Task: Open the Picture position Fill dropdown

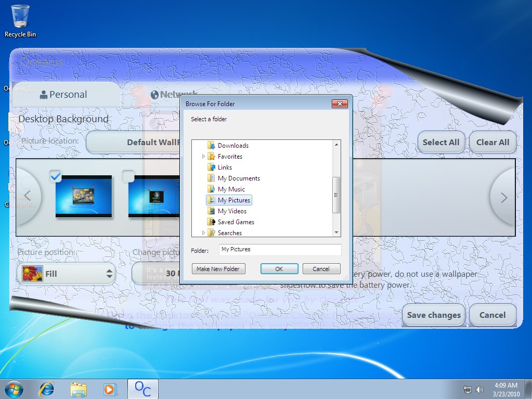Action: point(67,274)
